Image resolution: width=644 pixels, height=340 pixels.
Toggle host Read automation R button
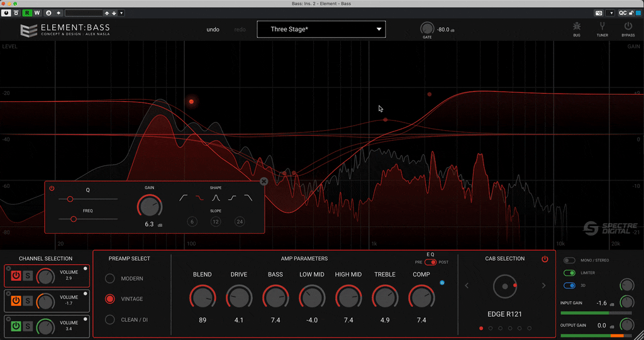click(27, 13)
